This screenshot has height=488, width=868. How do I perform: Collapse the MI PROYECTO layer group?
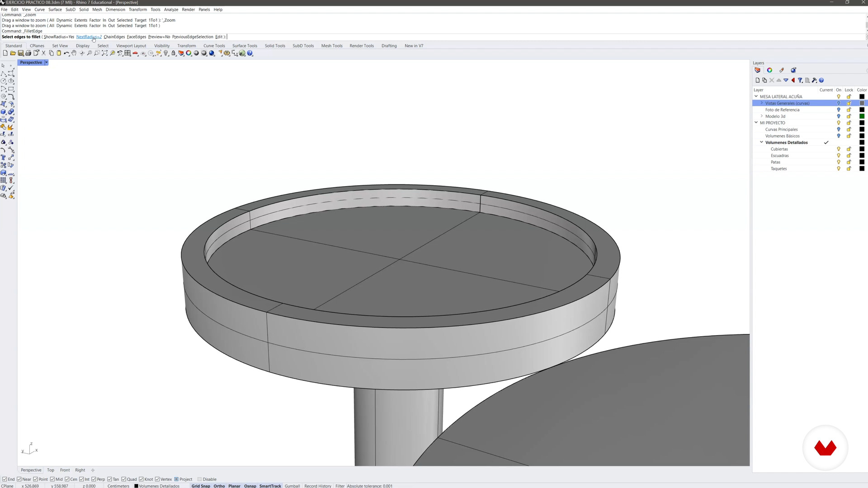pos(756,122)
